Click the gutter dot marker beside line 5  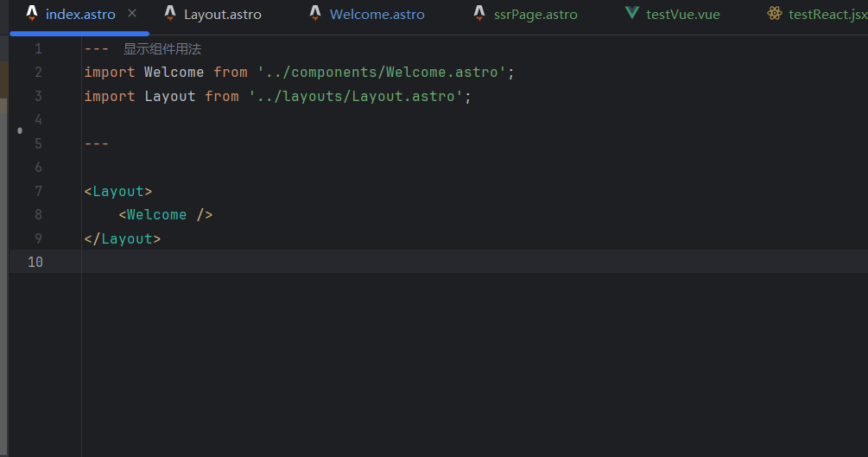click(x=20, y=131)
